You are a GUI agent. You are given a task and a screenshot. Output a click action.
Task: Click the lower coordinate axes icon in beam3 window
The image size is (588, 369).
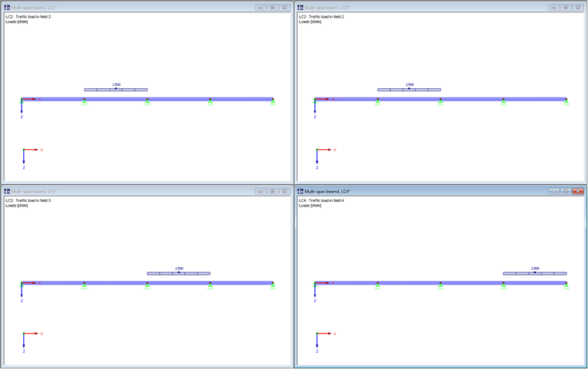pos(32,343)
